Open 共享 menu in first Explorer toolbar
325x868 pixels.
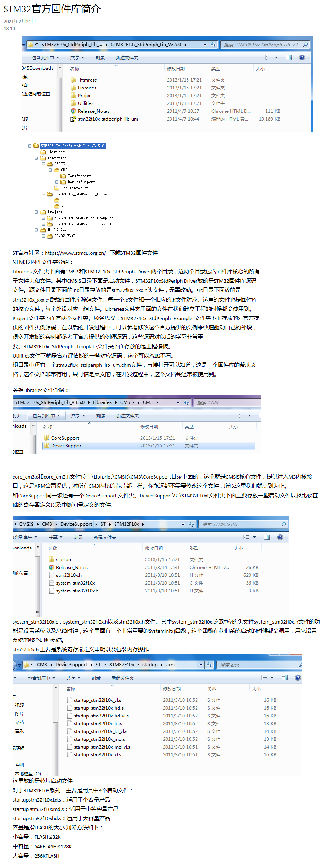tap(77, 58)
